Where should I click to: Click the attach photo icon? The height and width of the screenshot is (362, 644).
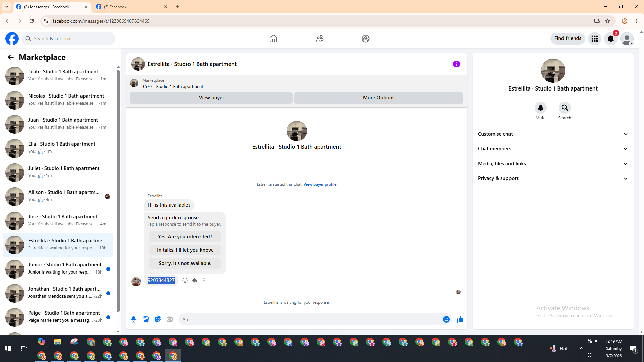coord(146,319)
